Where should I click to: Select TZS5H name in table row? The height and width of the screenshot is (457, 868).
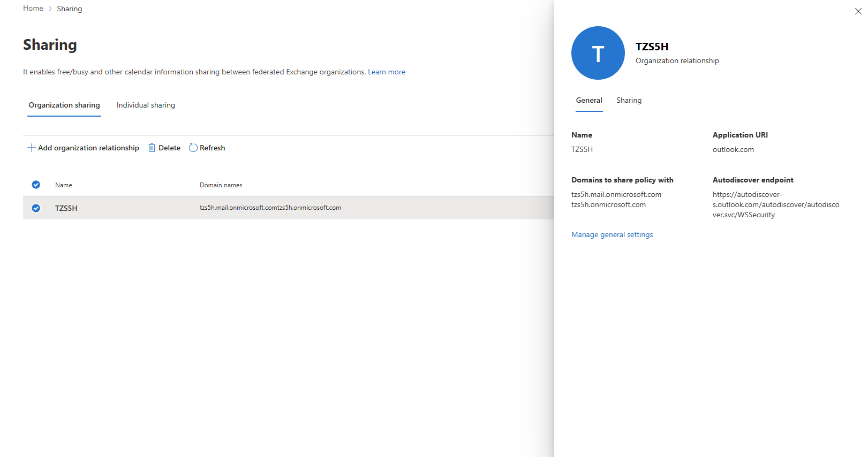(x=66, y=208)
